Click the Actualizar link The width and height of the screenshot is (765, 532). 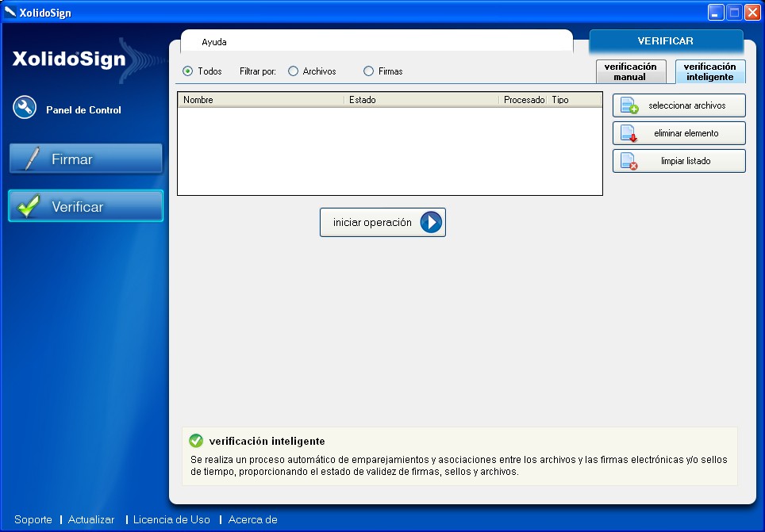pos(91,520)
